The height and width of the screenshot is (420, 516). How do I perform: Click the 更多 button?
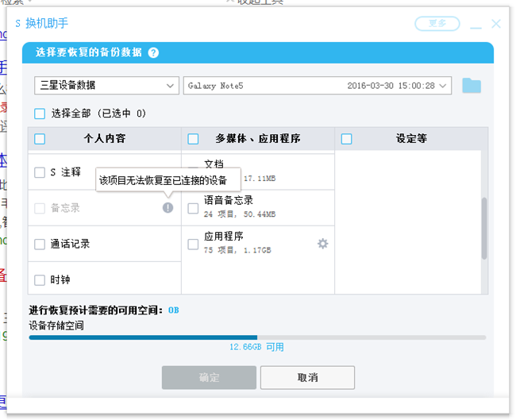[437, 24]
